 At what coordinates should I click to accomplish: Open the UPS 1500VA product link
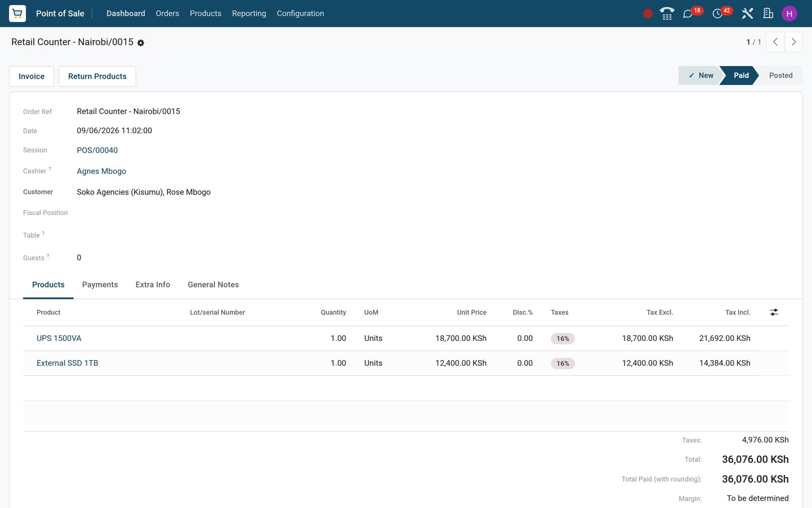[59, 338]
